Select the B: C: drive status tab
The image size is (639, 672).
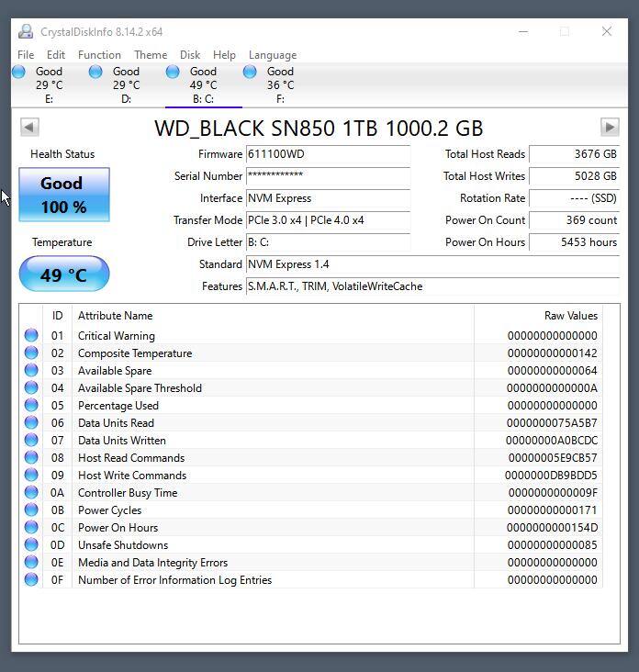point(203,84)
